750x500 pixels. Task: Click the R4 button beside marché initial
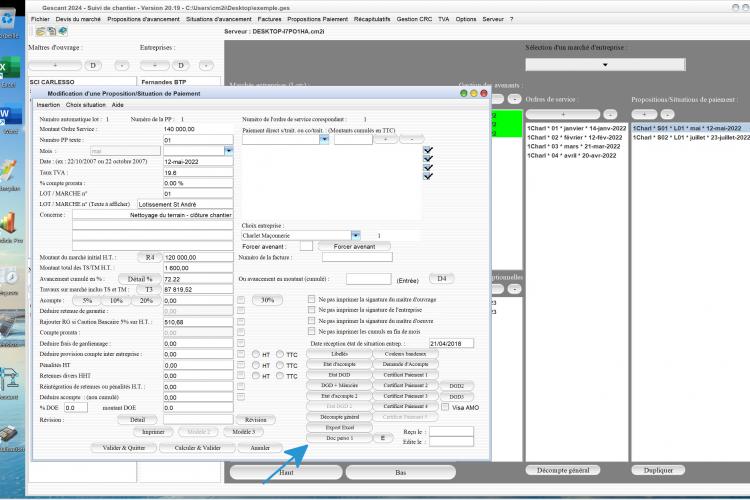tap(150, 257)
